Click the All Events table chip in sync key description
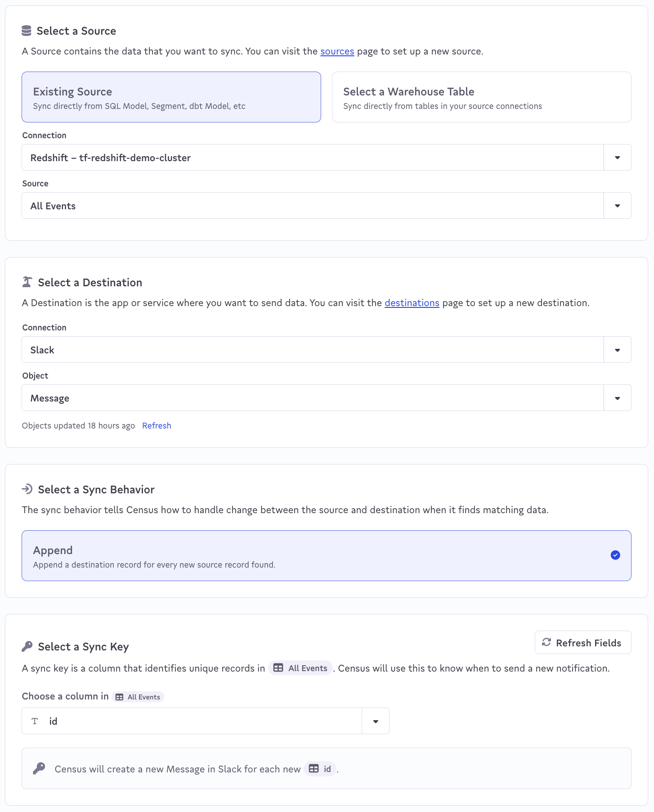The width and height of the screenshot is (654, 812). click(300, 668)
